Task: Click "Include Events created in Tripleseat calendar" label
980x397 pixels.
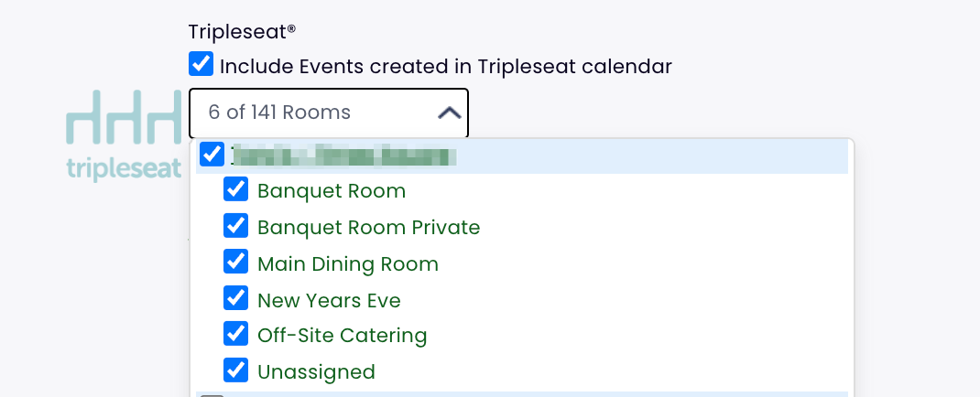Action: coord(446,66)
